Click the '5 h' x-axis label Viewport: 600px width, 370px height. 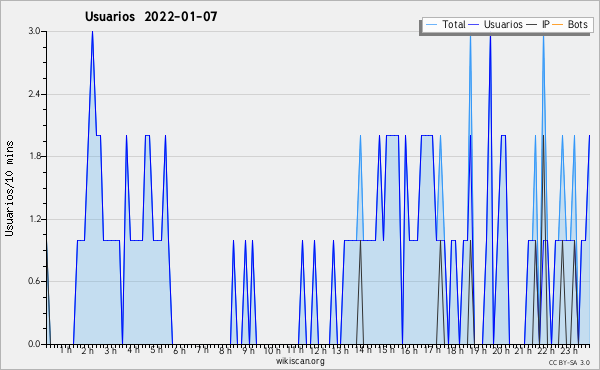(x=156, y=350)
